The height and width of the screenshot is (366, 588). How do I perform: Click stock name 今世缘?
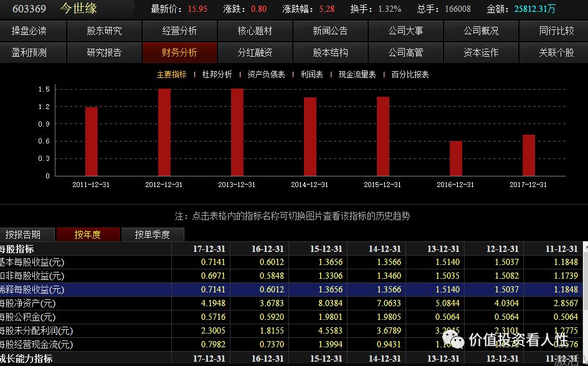[78, 8]
